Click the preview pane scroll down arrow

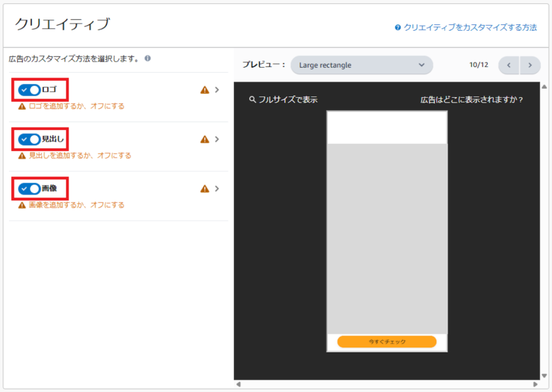544,375
